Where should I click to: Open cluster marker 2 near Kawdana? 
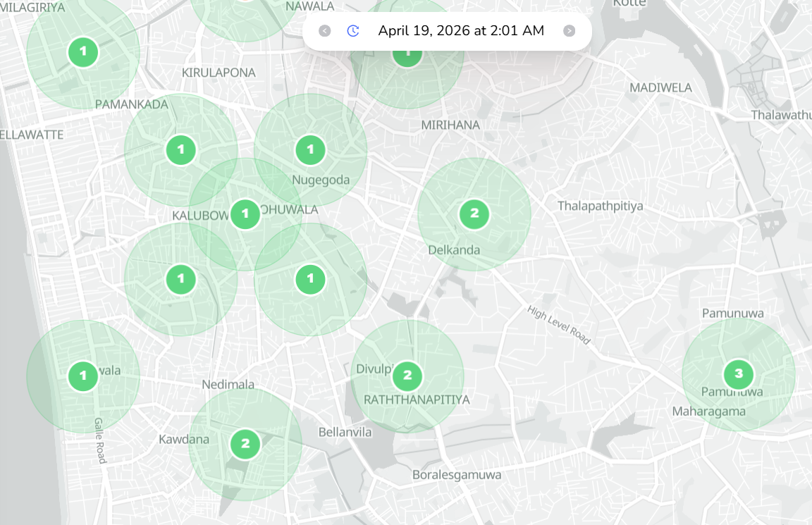click(245, 444)
